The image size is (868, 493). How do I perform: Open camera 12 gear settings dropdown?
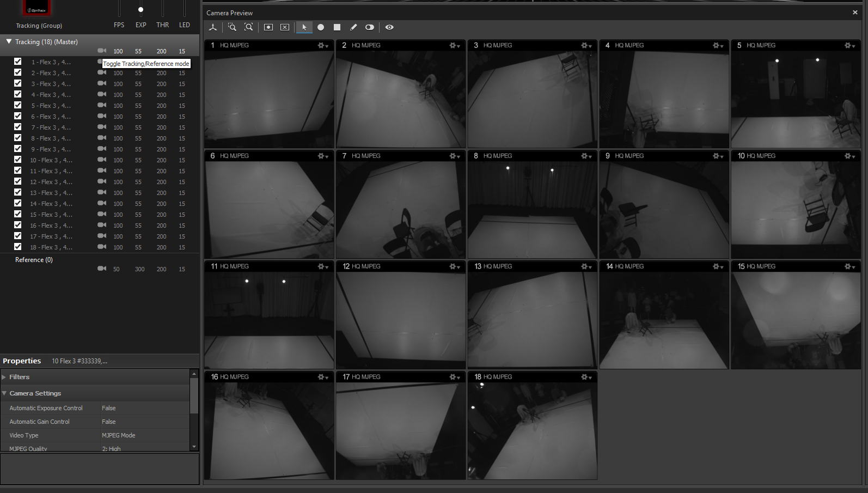pyautogui.click(x=454, y=267)
